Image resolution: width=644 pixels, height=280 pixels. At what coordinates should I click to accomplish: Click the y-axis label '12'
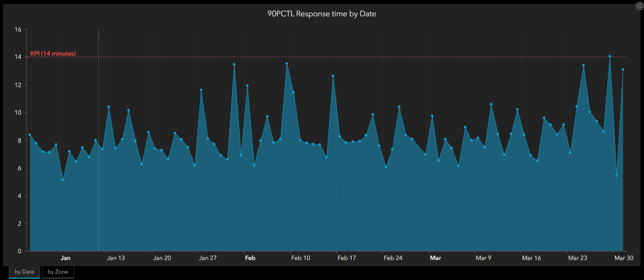[18, 85]
